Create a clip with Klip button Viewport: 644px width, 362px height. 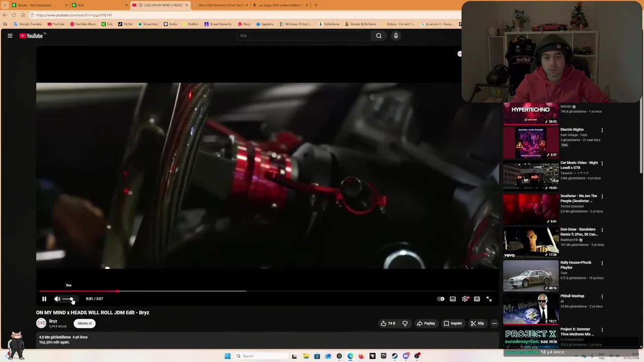pyautogui.click(x=477, y=323)
